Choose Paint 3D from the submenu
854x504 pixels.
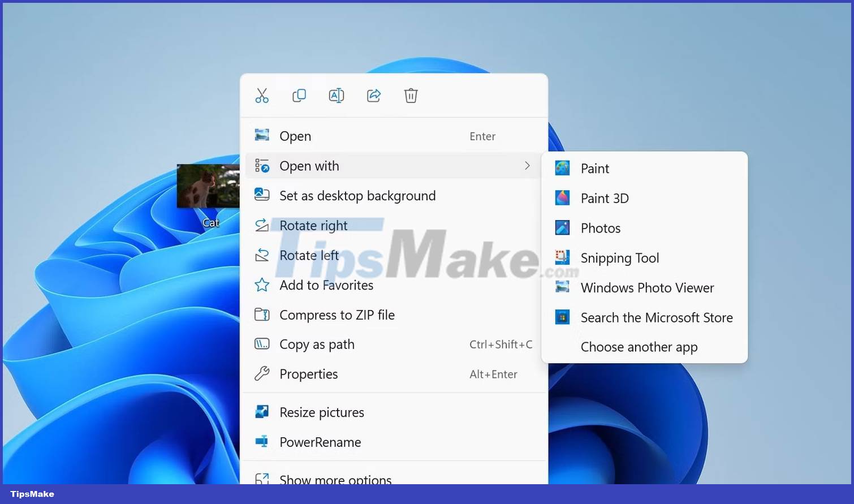605,199
